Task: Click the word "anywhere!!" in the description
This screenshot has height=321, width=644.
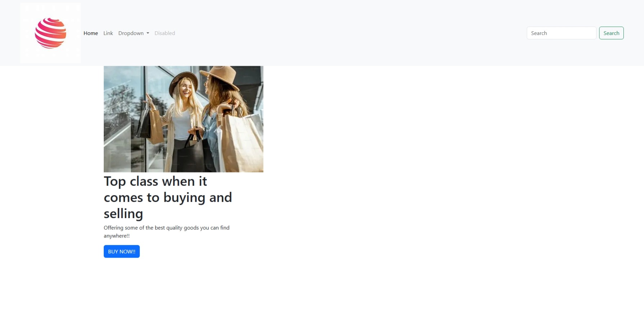Action: 116,236
